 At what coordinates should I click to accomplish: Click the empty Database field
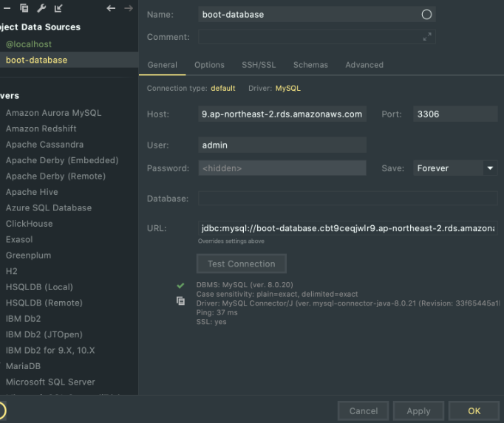click(x=348, y=198)
